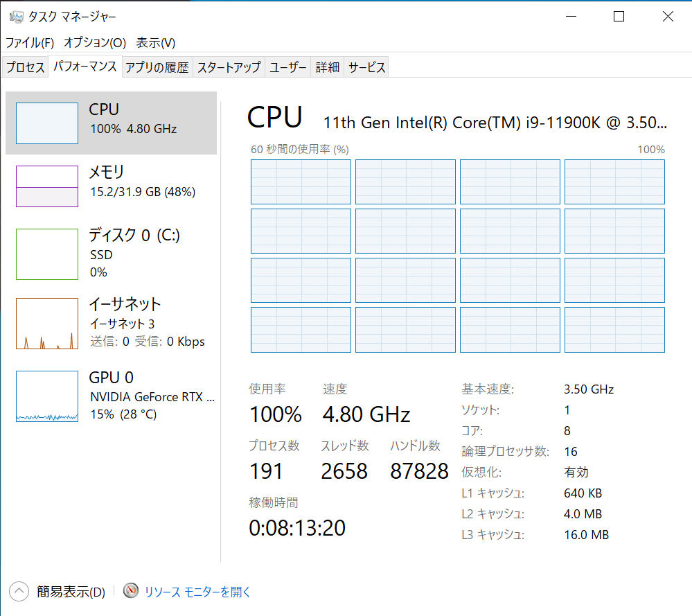Open the Options (オプション) menu
The height and width of the screenshot is (616, 692).
(95, 43)
